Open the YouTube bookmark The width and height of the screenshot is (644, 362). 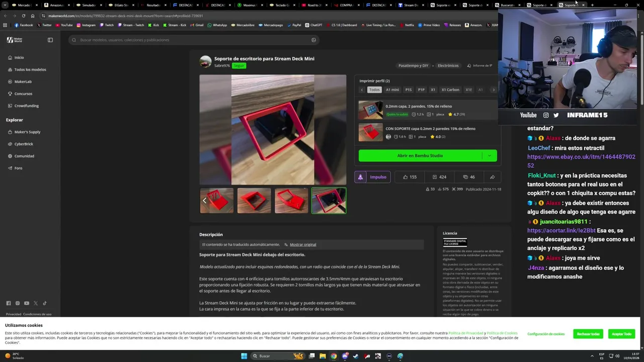click(x=64, y=25)
